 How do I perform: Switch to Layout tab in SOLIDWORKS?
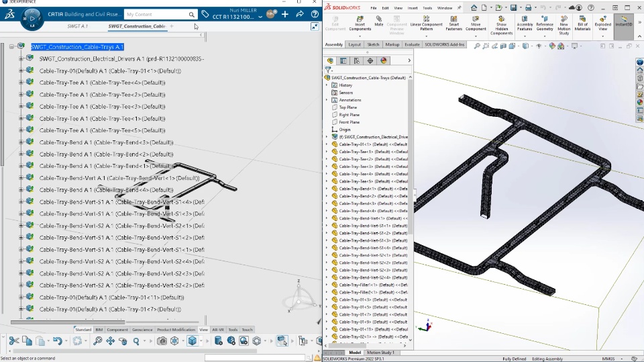click(354, 44)
